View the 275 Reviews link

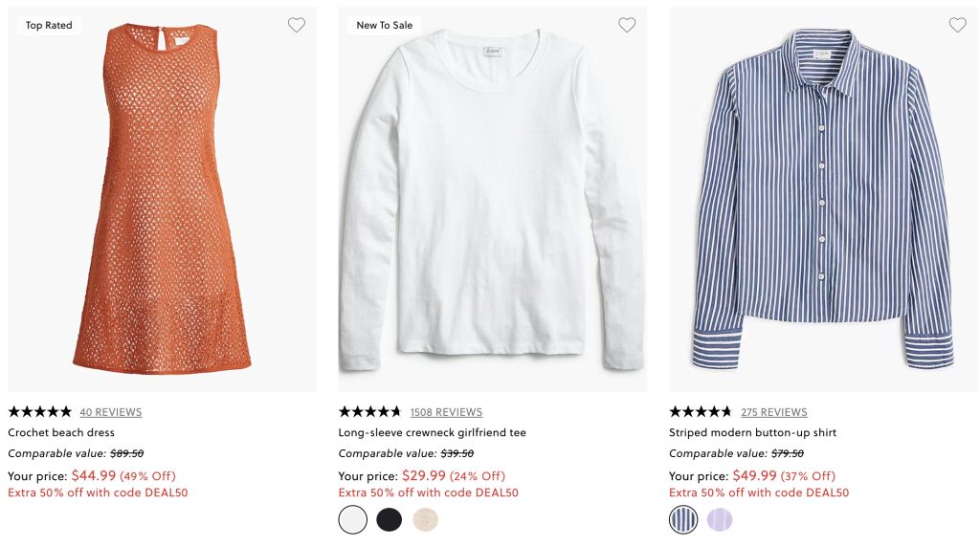[x=774, y=413]
